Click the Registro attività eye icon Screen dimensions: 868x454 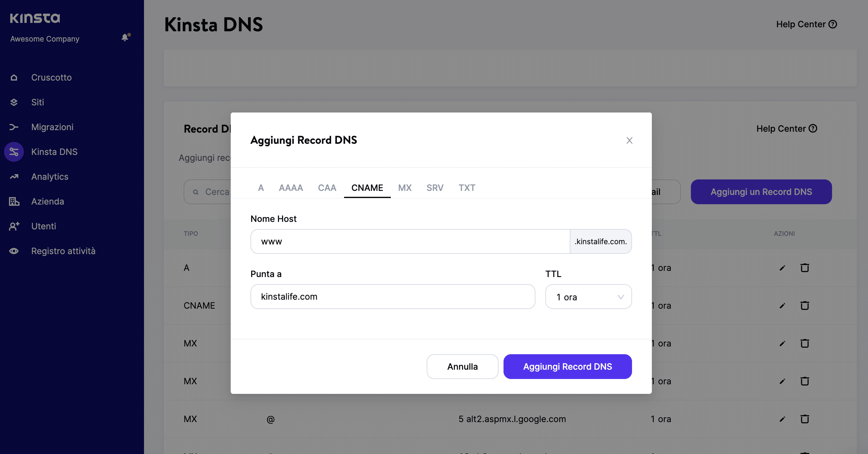[x=14, y=251]
